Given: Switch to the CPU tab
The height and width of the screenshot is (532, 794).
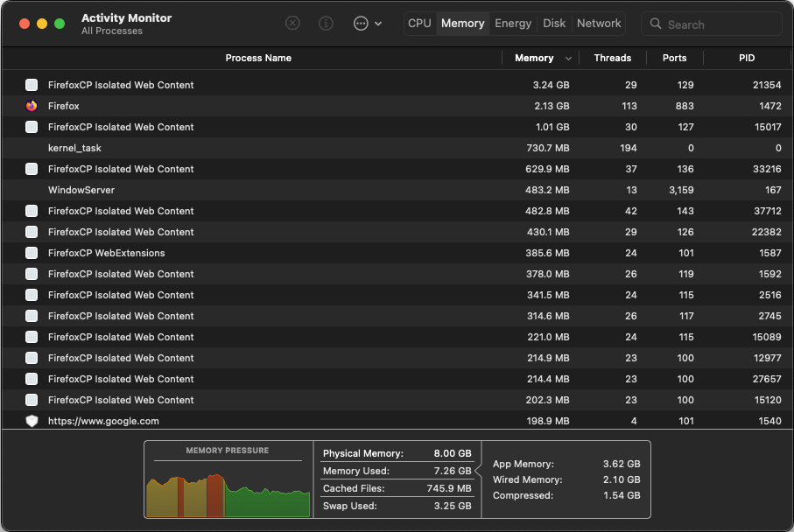Looking at the screenshot, I should 420,24.
